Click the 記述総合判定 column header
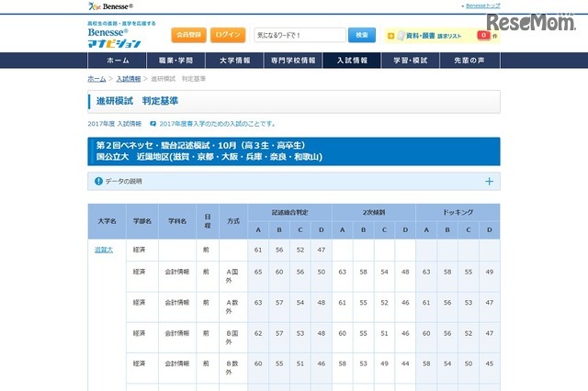 click(289, 212)
